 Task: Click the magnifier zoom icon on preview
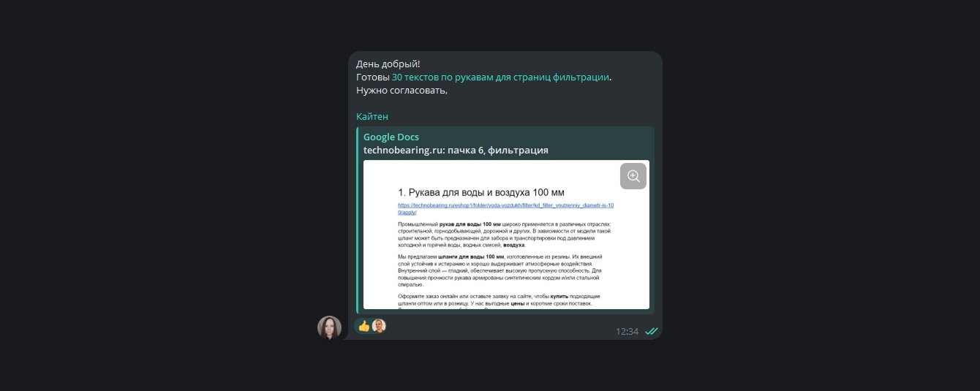pyautogui.click(x=633, y=176)
